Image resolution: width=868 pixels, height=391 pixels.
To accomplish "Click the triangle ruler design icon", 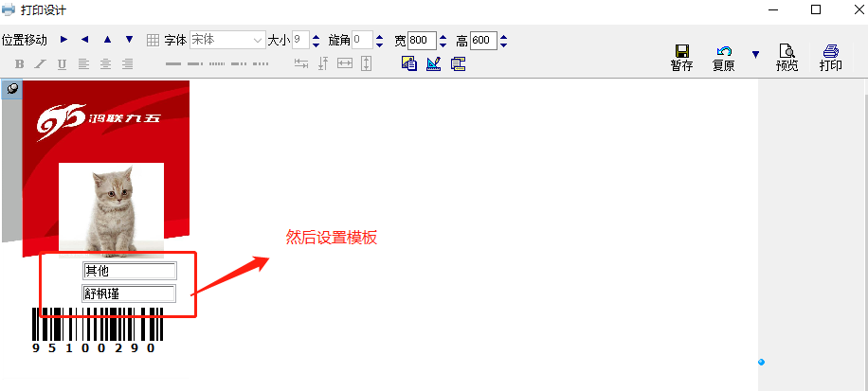I will coord(434,64).
